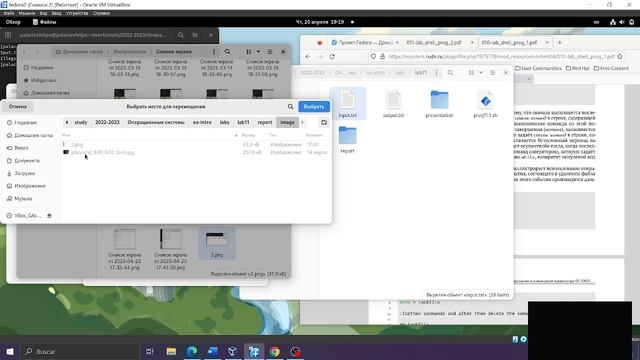
Task: Click Windows Buscar search box
Action: point(80,351)
